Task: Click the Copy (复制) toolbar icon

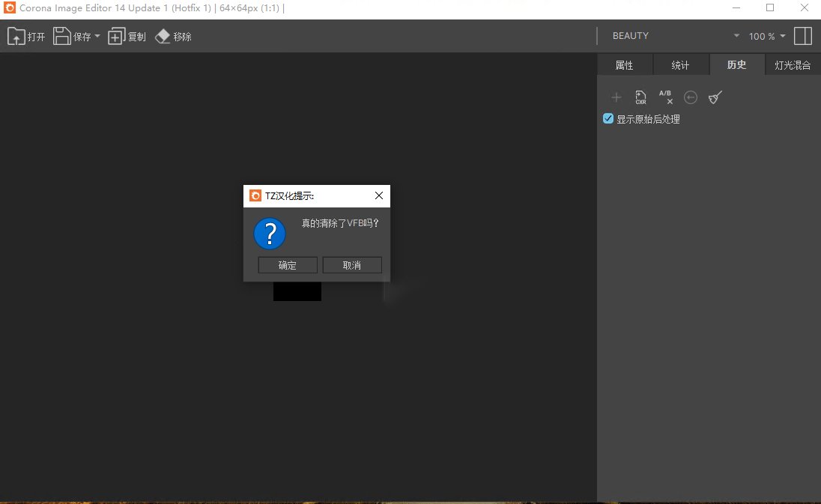Action: [x=116, y=37]
